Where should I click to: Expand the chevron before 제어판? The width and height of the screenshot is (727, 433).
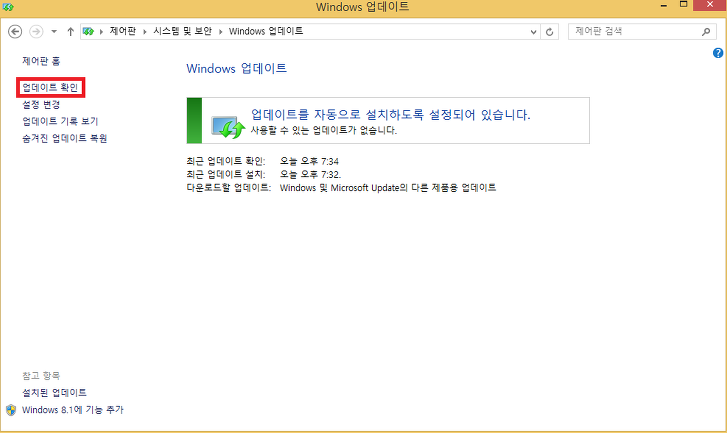pos(101,32)
